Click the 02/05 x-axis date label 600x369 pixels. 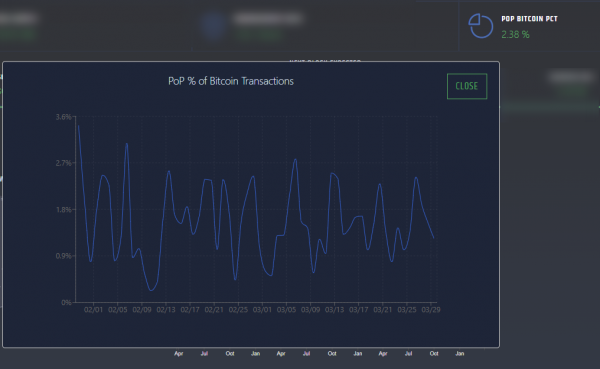pos(117,310)
